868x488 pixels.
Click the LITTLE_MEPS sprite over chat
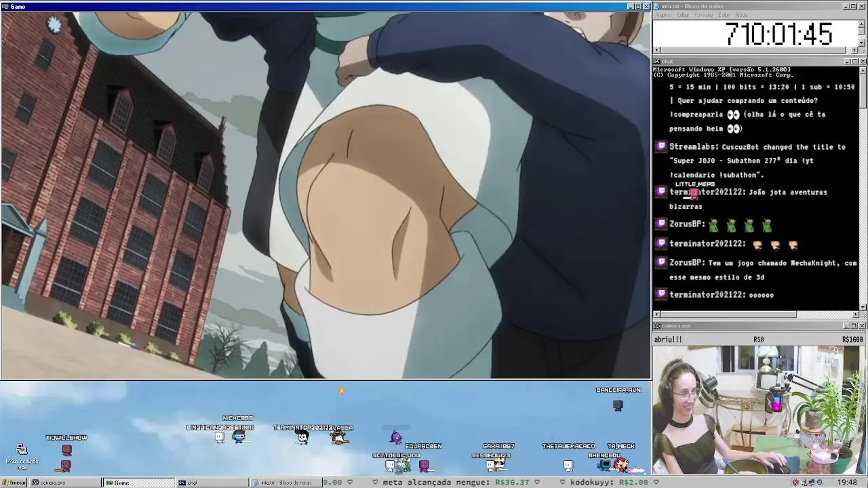point(693,195)
